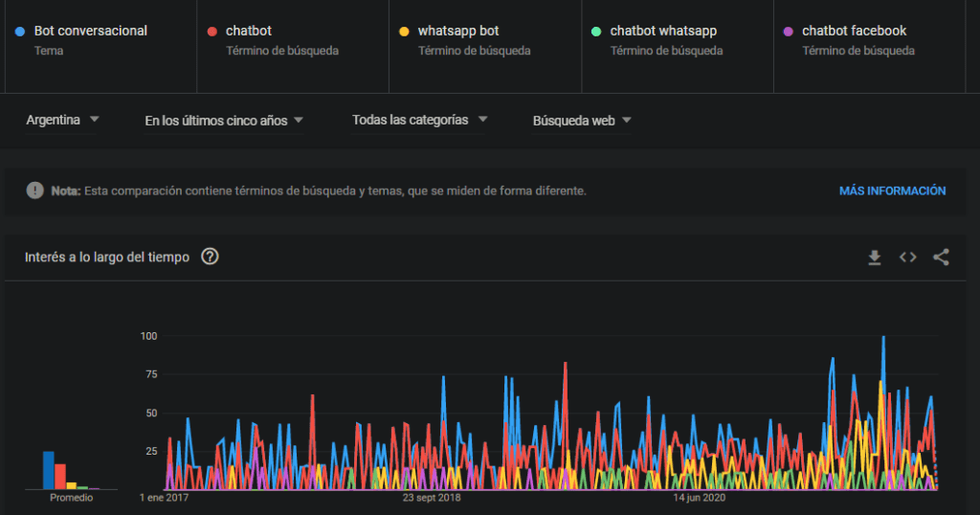Click the 'Interés a lo largo del tiempo' heading

click(107, 257)
